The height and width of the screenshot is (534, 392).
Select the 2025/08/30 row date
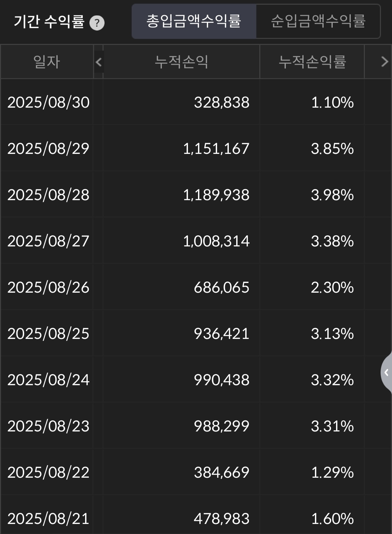coord(48,102)
